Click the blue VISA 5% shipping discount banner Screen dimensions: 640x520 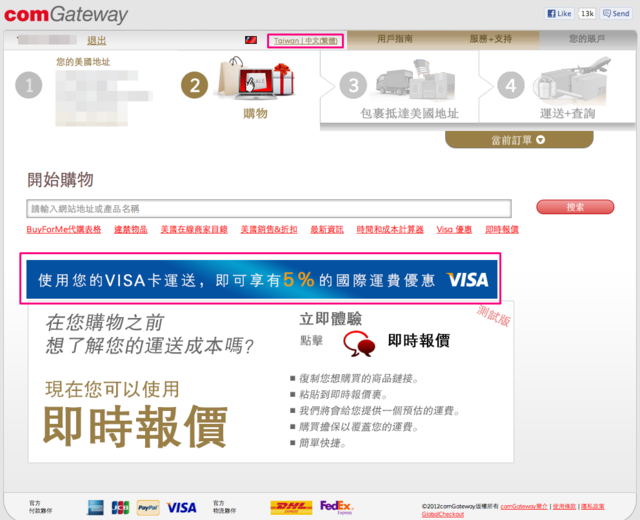[262, 280]
